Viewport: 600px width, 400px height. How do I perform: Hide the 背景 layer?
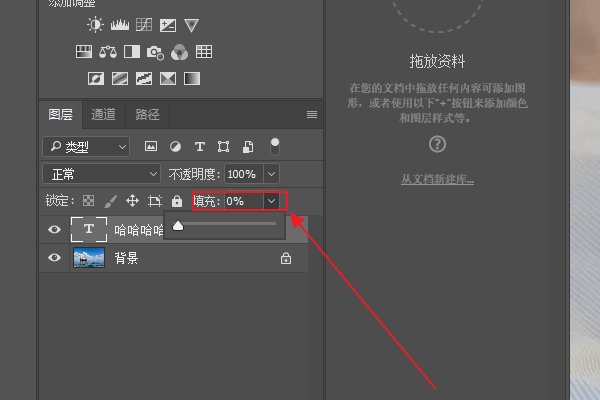click(x=54, y=258)
